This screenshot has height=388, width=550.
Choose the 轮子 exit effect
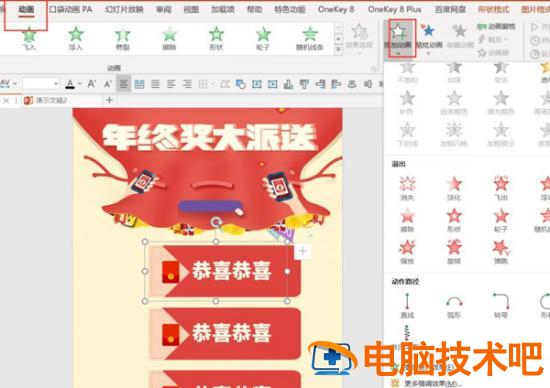tap(501, 220)
